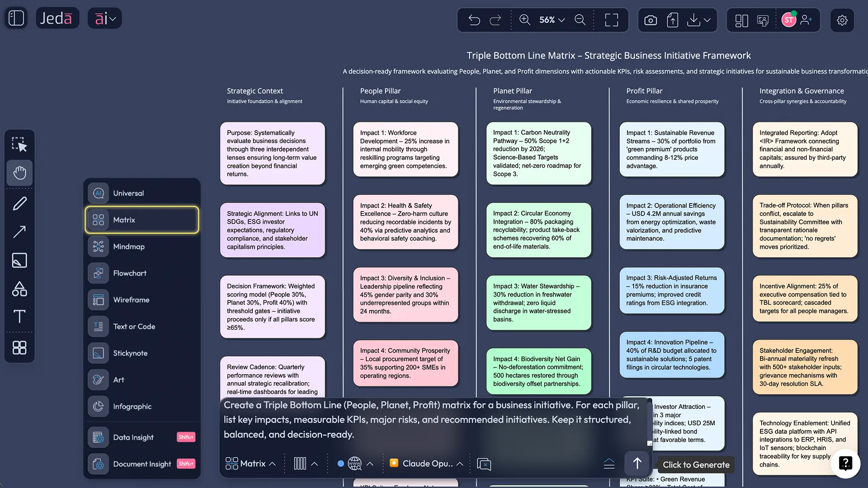Toggle web search in the prompt bar
Screen dimensions: 868x488
[355, 463]
